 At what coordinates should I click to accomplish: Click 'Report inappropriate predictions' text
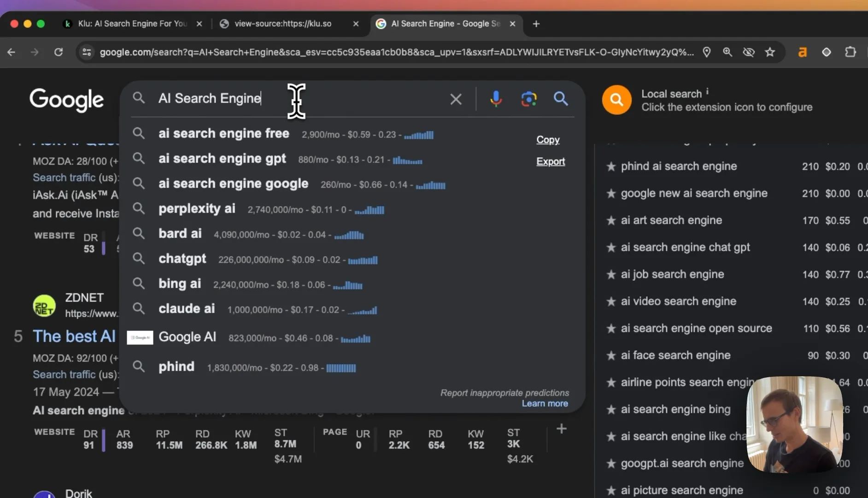504,393
